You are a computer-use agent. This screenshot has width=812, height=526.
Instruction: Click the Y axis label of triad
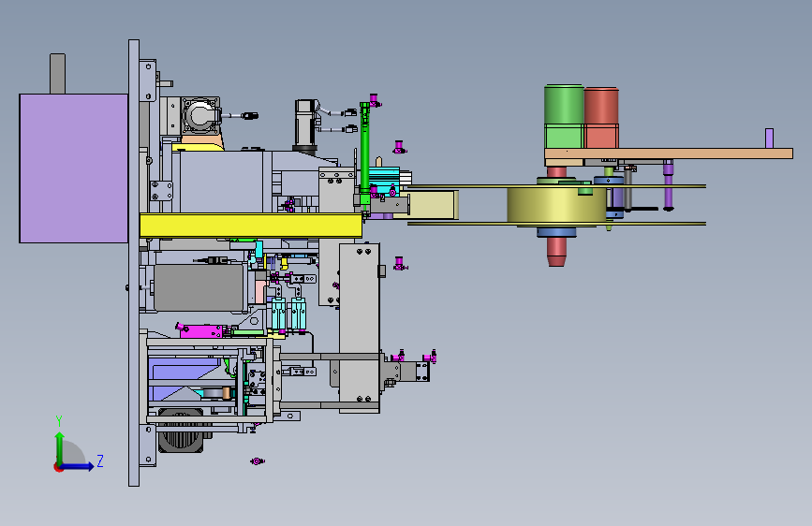click(59, 421)
